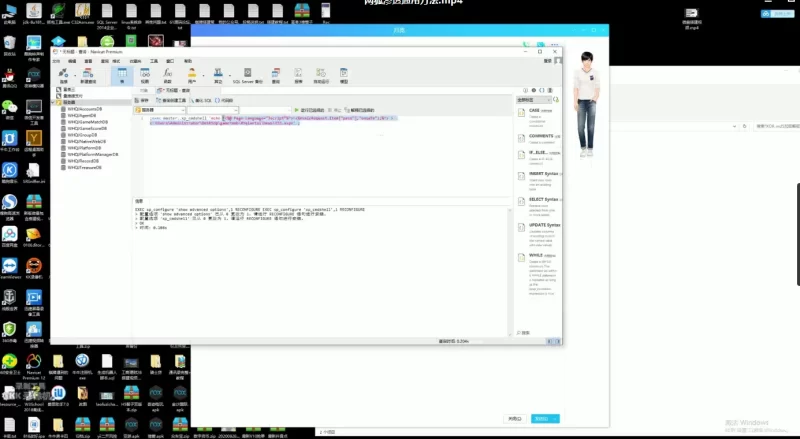
Task: Open the Model toolbar icon
Action: [x=344, y=75]
